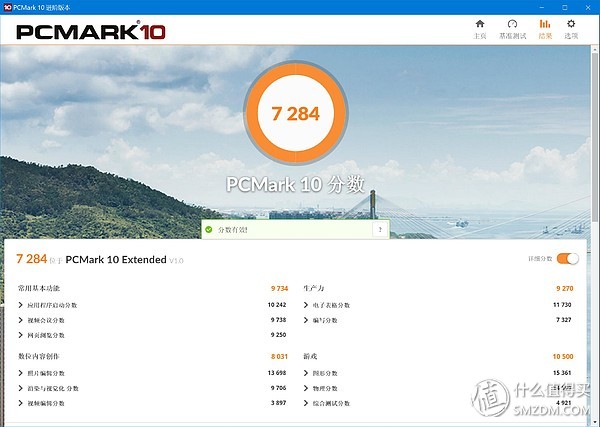Click the PCMark 10 title bar app icon
The width and height of the screenshot is (600, 427).
(7, 7)
